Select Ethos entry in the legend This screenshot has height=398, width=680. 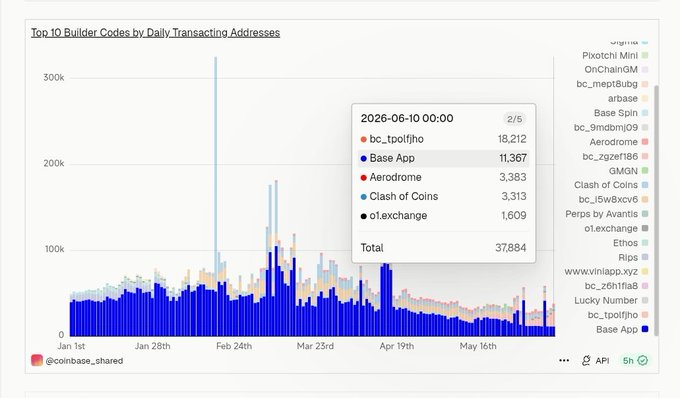[630, 243]
